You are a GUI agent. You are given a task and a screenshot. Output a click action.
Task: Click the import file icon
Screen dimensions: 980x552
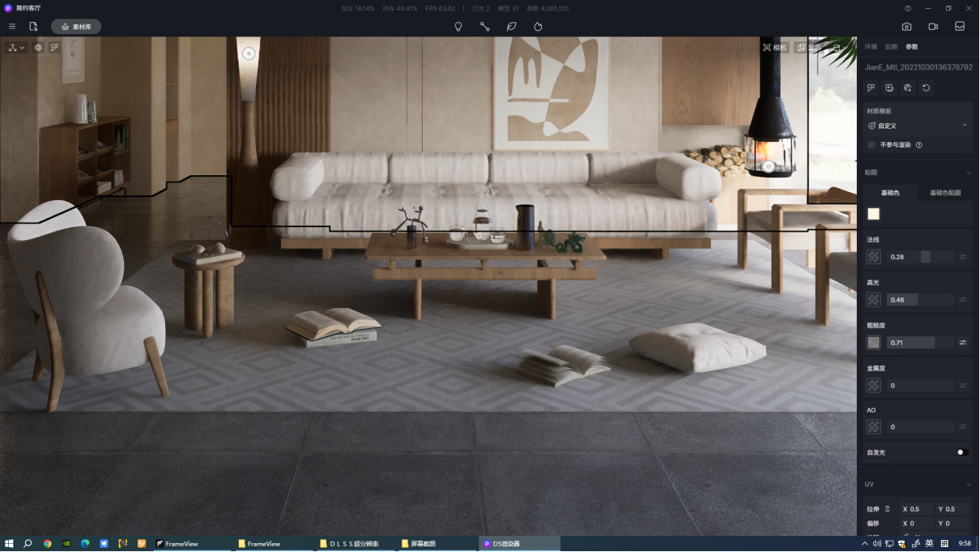(33, 27)
